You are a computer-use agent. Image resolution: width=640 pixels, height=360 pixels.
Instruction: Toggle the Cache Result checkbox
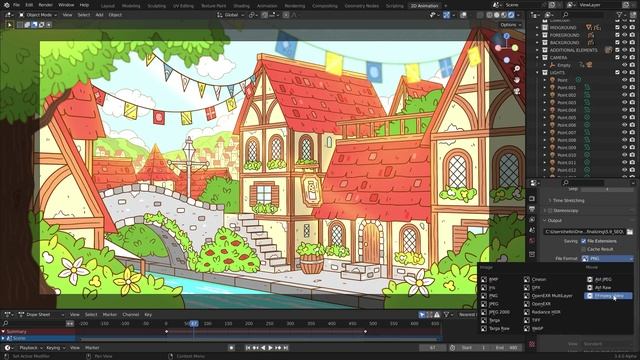583,249
